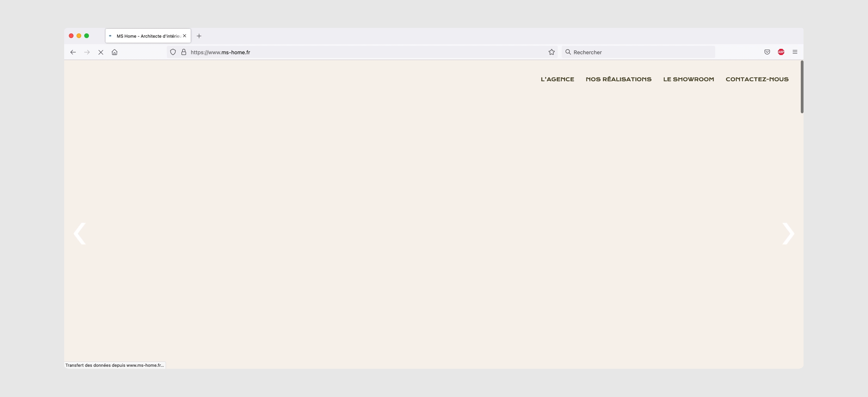The width and height of the screenshot is (868, 397).
Task: Open the browser home page
Action: [115, 52]
